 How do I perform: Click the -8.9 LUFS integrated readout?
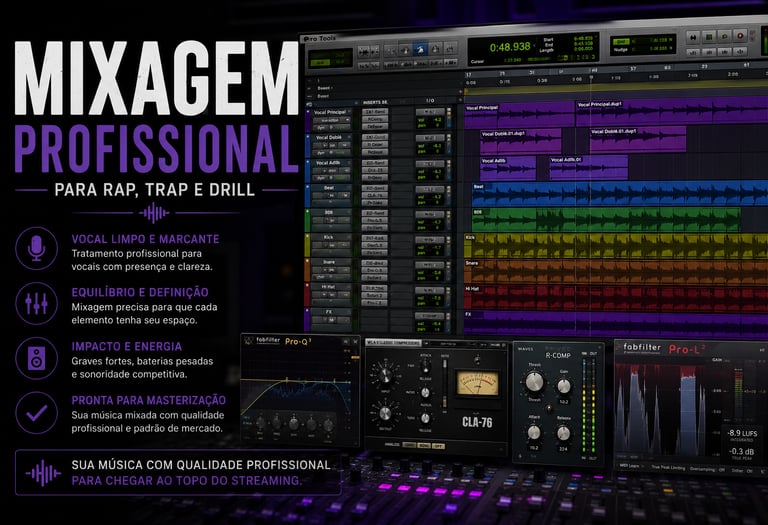pos(742,434)
